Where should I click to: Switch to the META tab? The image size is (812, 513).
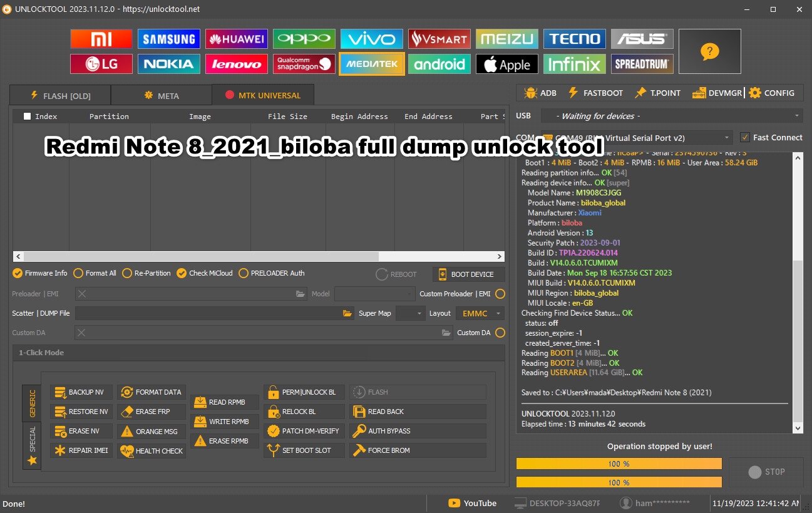click(162, 96)
